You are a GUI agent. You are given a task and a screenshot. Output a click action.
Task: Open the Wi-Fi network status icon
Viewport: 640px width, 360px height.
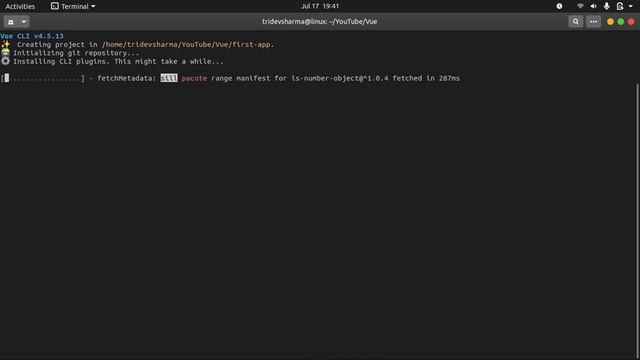click(x=580, y=6)
